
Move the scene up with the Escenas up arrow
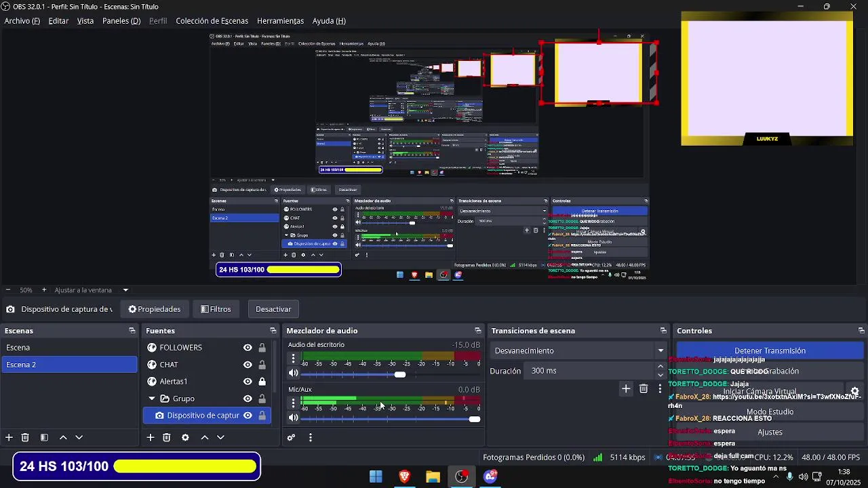tap(63, 438)
